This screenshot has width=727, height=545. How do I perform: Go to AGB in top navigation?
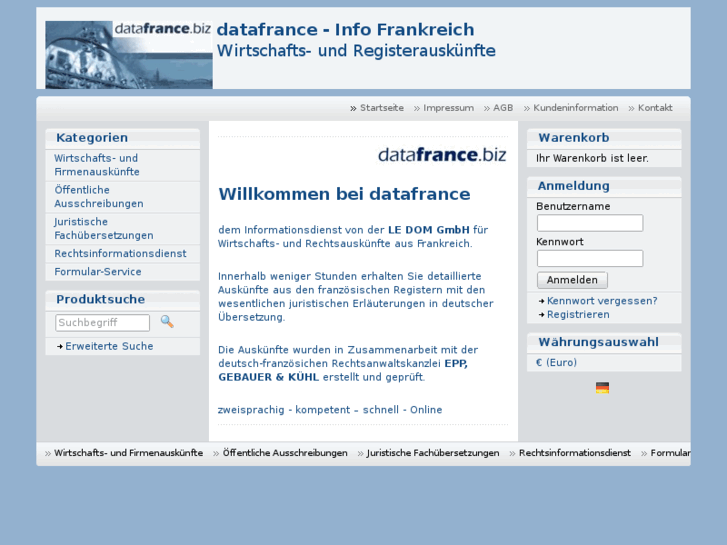coord(503,108)
